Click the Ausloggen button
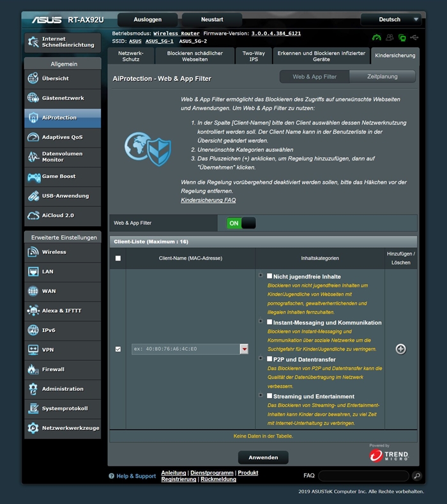Image resolution: width=447 pixels, height=504 pixels. [148, 20]
